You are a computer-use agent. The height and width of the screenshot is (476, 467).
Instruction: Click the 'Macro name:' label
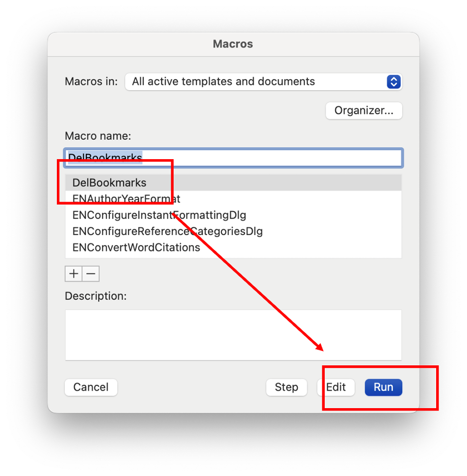point(98,136)
